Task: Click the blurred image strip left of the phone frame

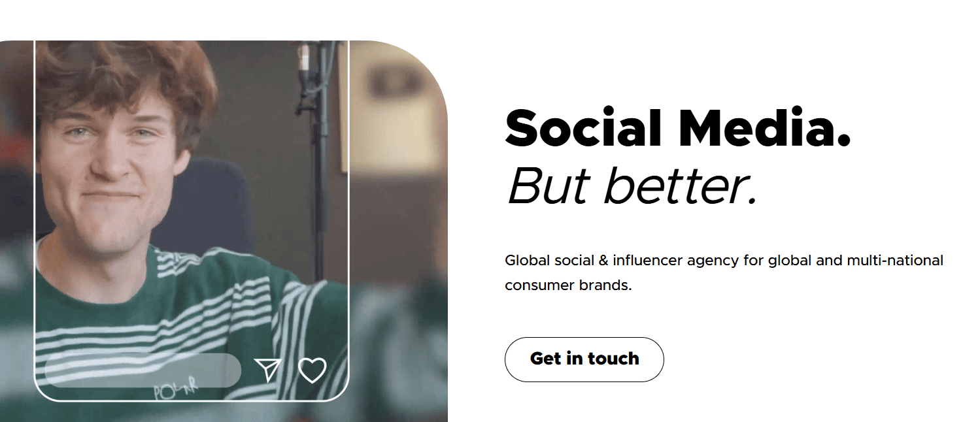Action: [16, 229]
